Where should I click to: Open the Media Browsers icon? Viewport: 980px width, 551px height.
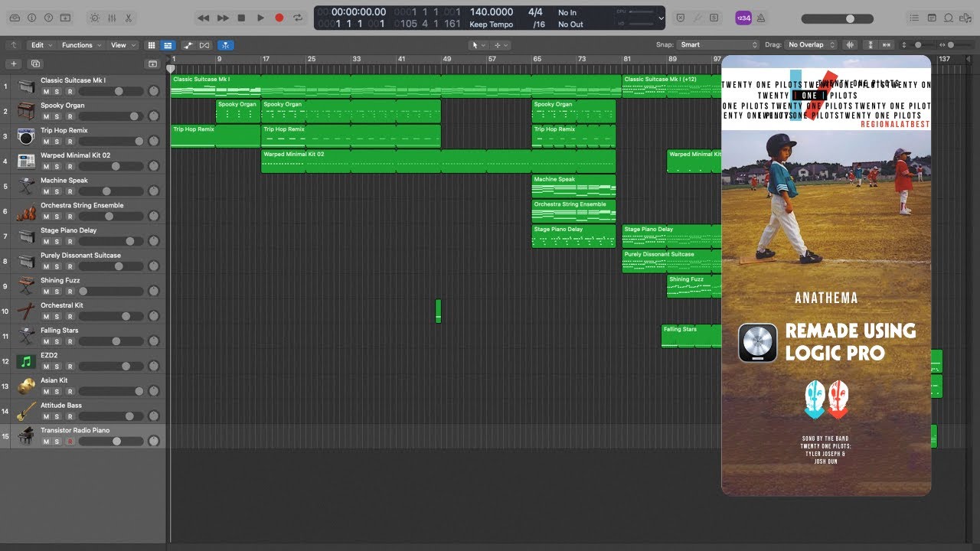click(x=966, y=18)
